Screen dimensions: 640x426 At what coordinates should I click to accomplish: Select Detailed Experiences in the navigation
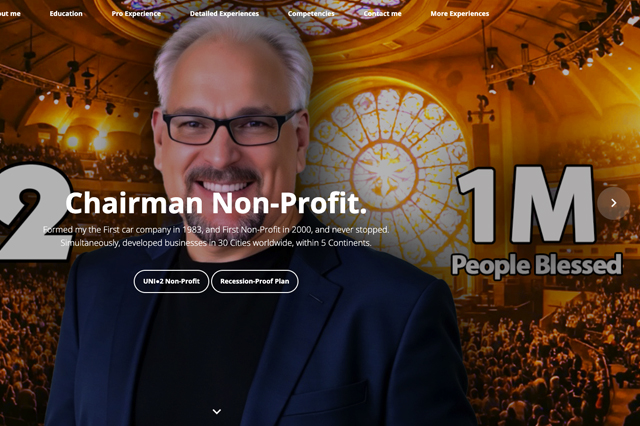[x=224, y=13]
